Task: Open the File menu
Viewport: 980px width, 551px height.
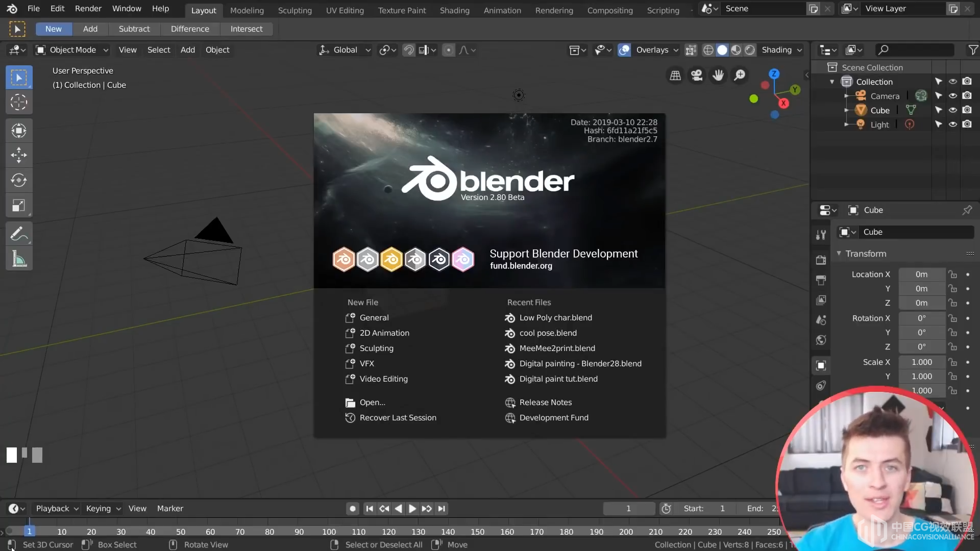Action: click(x=34, y=9)
